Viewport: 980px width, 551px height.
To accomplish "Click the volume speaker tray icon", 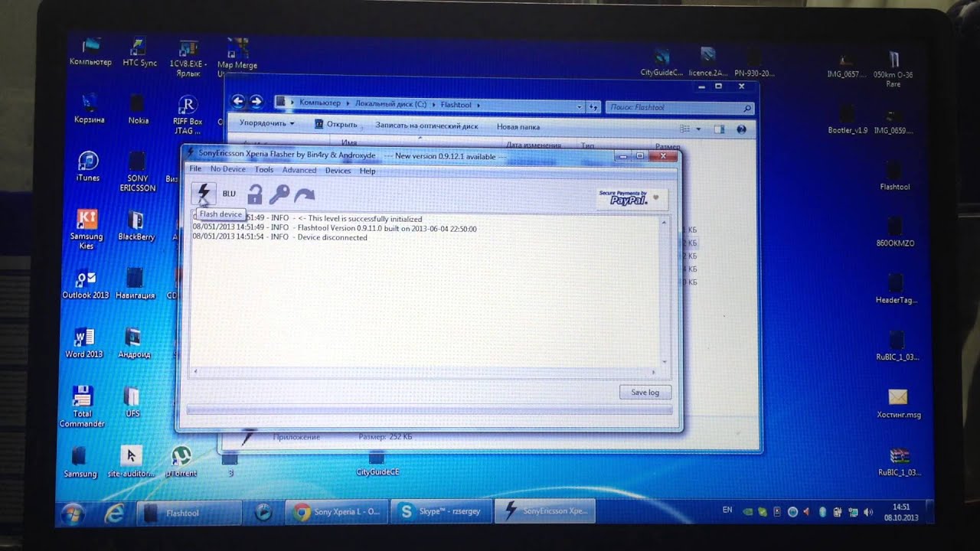I will point(867,511).
